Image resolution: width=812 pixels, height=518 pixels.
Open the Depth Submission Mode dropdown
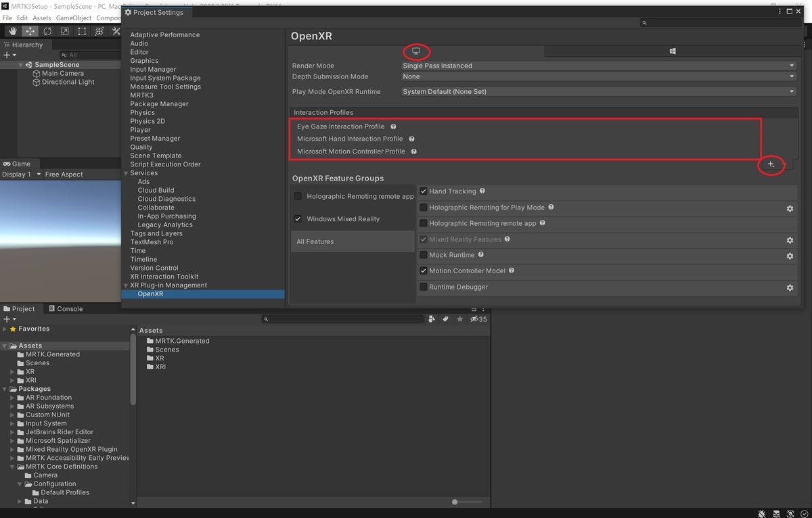tap(599, 76)
